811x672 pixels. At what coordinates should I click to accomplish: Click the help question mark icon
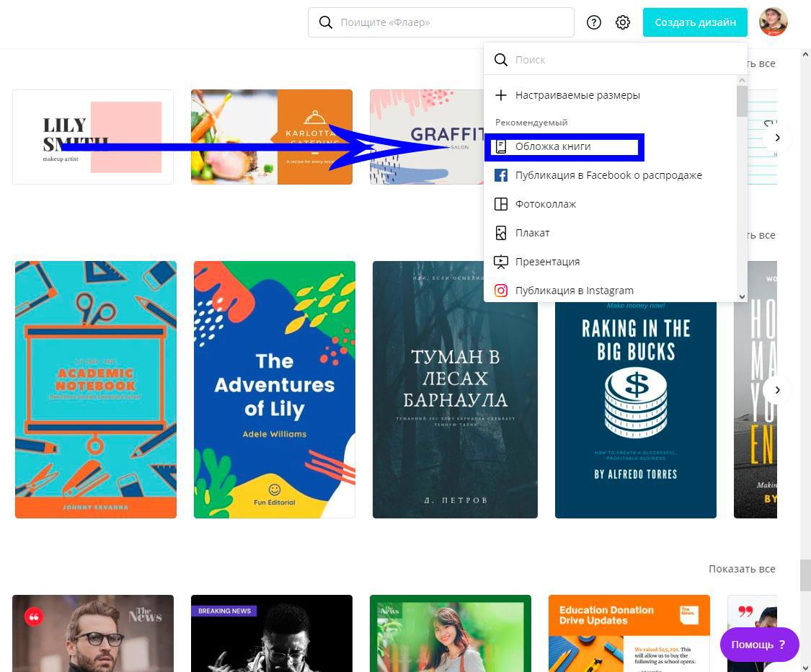click(x=594, y=22)
